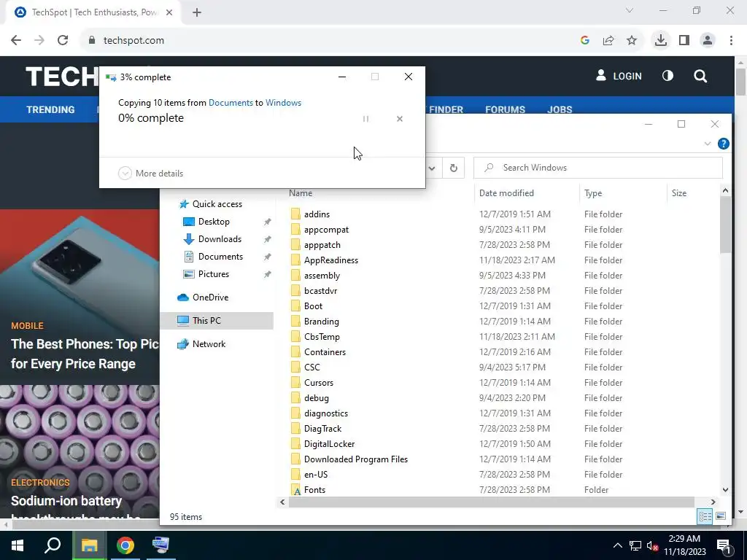This screenshot has height=560, width=747.
Task: Open the Documents link in copy dialog
Action: pos(231,102)
